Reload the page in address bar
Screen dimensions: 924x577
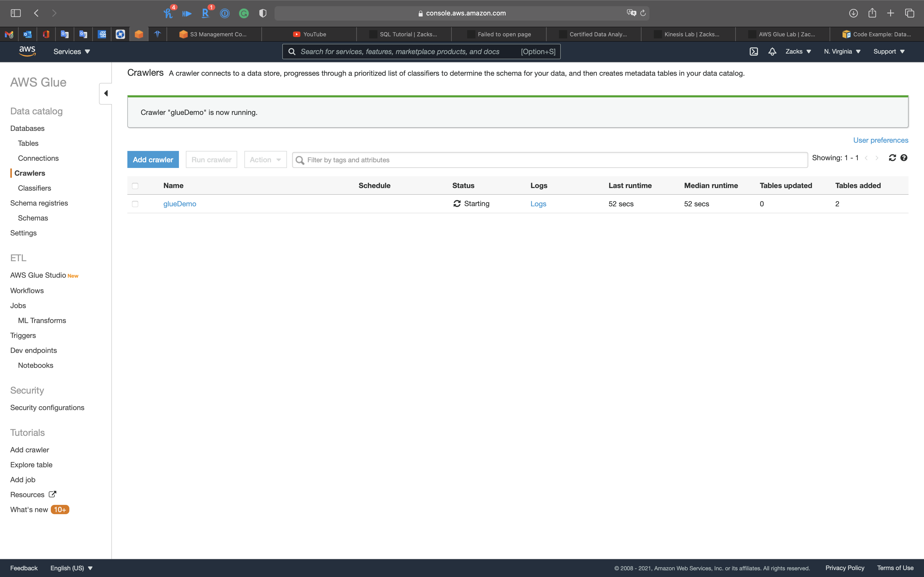[x=643, y=13]
